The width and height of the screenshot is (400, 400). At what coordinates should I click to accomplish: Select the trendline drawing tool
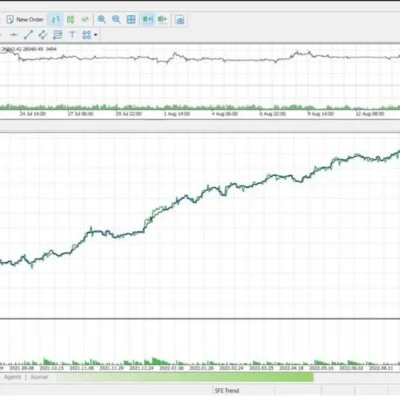pyautogui.click(x=28, y=35)
